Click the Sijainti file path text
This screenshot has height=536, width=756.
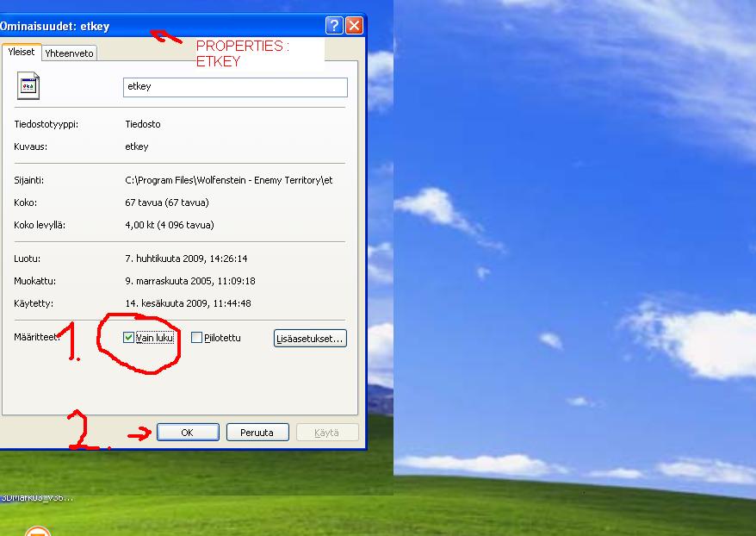(228, 180)
